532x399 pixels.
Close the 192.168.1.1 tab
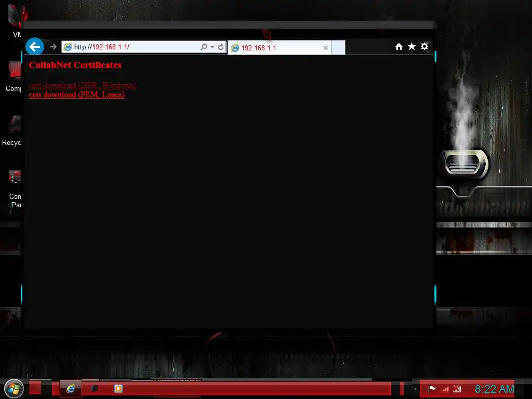click(325, 48)
